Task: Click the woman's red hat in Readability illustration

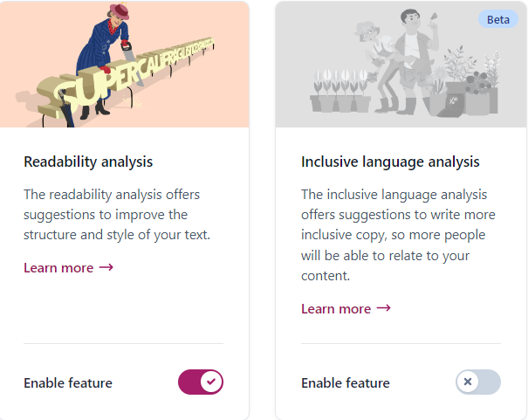Action: pyautogui.click(x=120, y=10)
